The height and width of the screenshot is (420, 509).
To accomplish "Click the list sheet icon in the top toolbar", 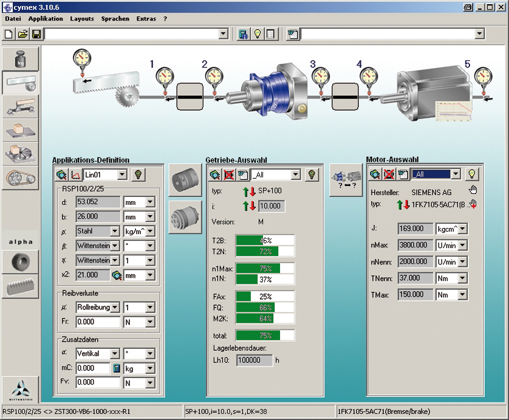I will [x=270, y=34].
